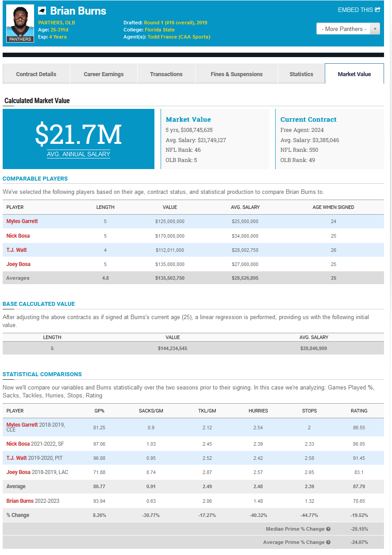Click Nick Bosa 2021-2022 stats row link

tap(18, 443)
